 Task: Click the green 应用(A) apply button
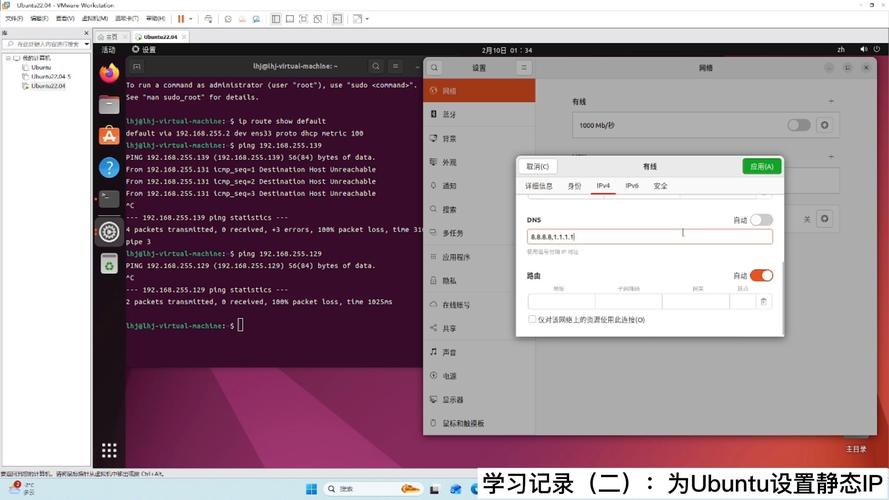point(761,166)
